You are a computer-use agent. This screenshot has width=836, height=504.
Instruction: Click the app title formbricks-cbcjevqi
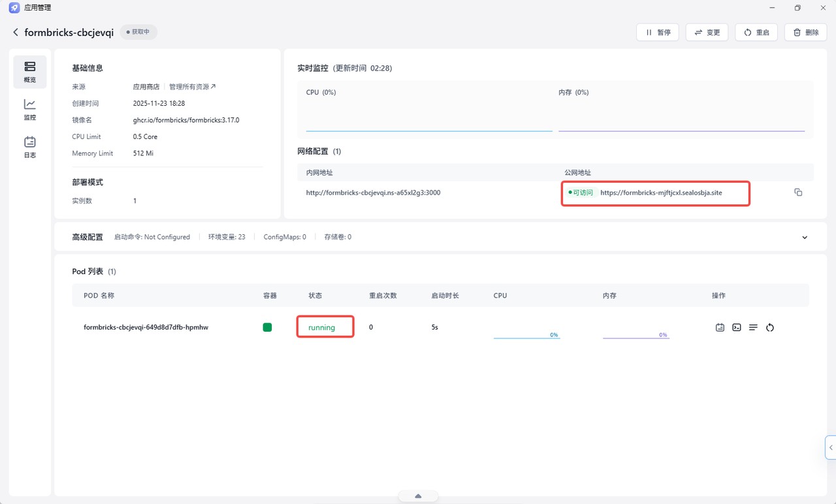click(x=69, y=32)
